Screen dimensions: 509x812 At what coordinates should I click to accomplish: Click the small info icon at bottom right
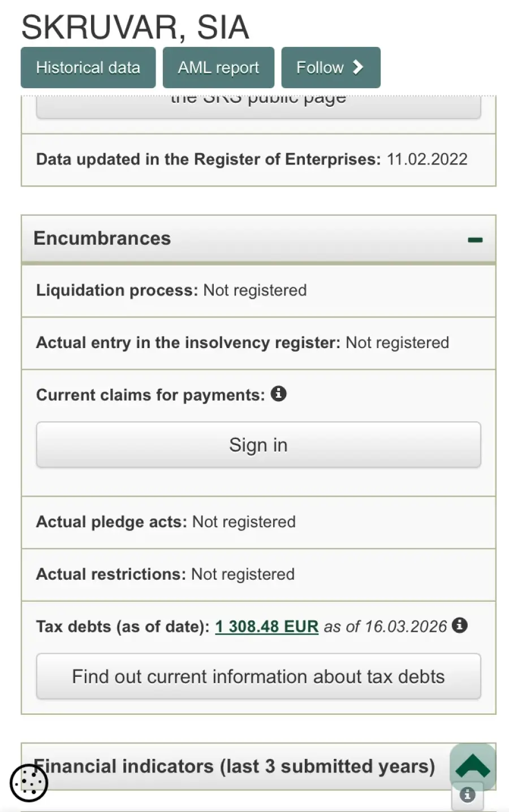click(x=467, y=795)
